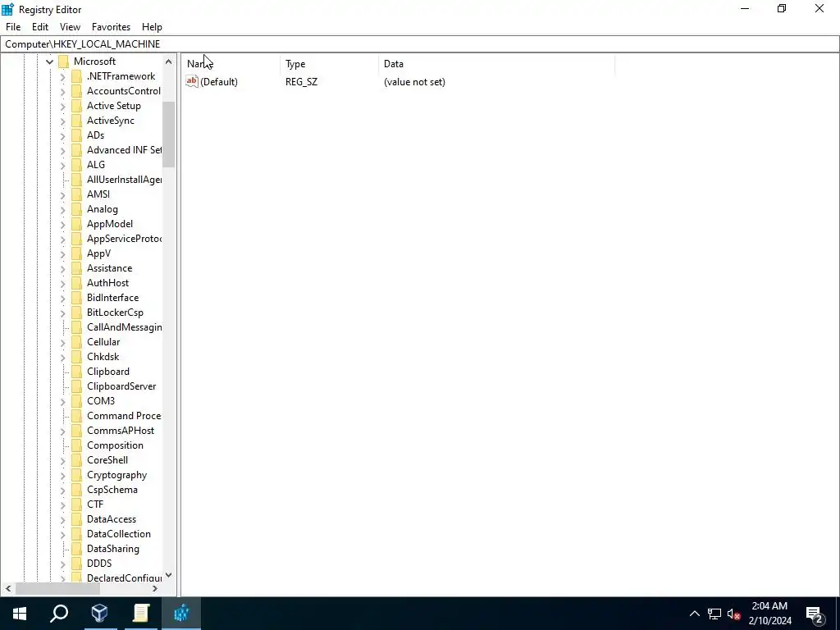Open VirtualBox cube app in taskbar

99,613
